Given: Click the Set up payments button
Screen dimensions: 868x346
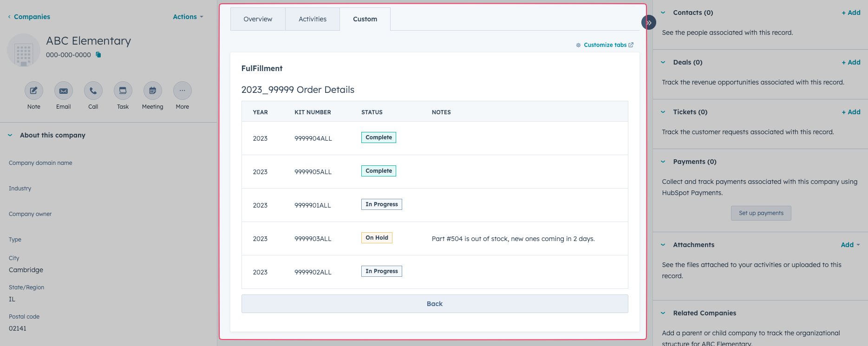Looking at the screenshot, I should 761,213.
